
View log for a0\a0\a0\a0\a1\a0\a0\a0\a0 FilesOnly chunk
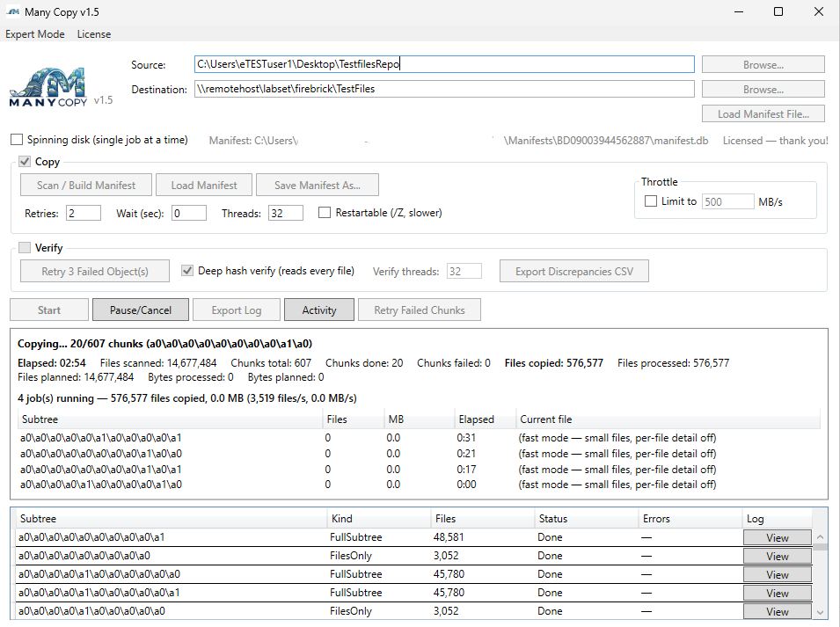point(777,611)
